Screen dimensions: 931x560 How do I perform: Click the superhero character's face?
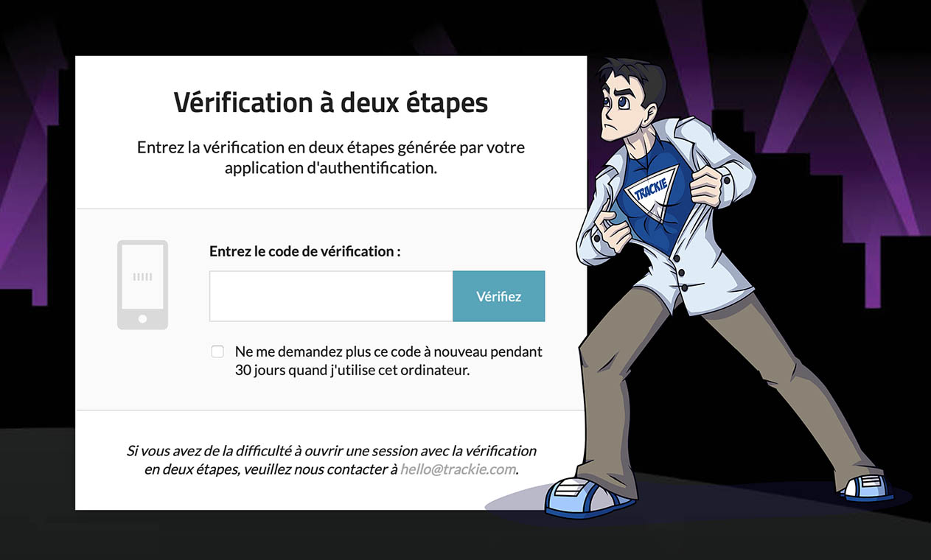coord(620,111)
